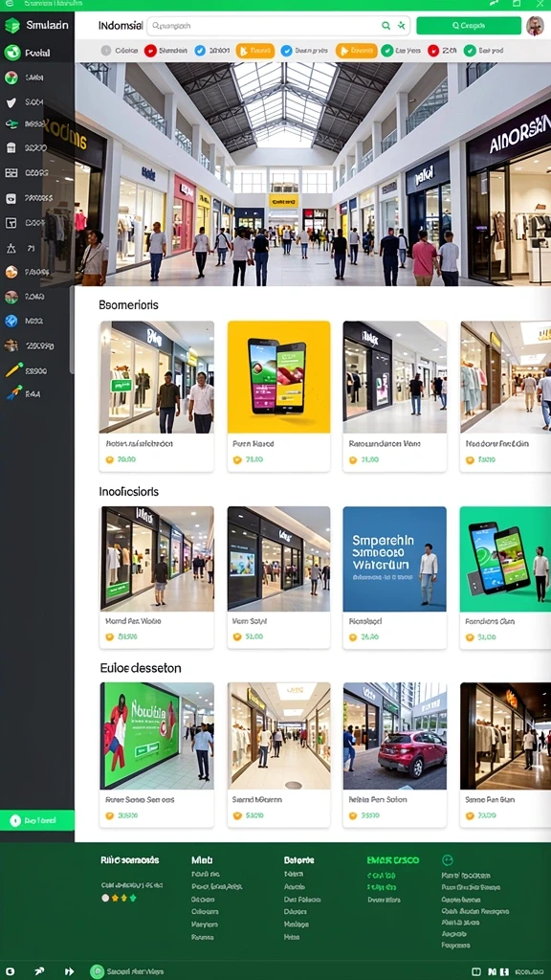
Task: Click the green cube logo in the sidebar header
Action: tap(11, 26)
